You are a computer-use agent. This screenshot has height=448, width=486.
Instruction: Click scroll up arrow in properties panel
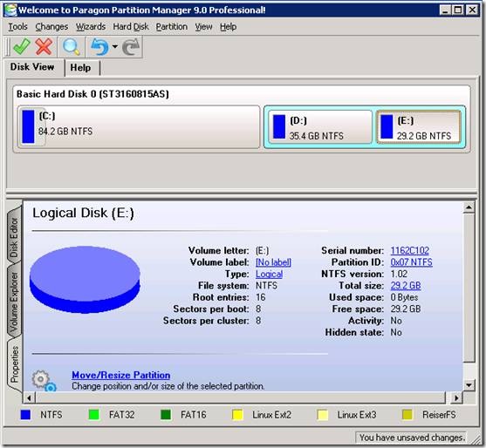coord(469,207)
